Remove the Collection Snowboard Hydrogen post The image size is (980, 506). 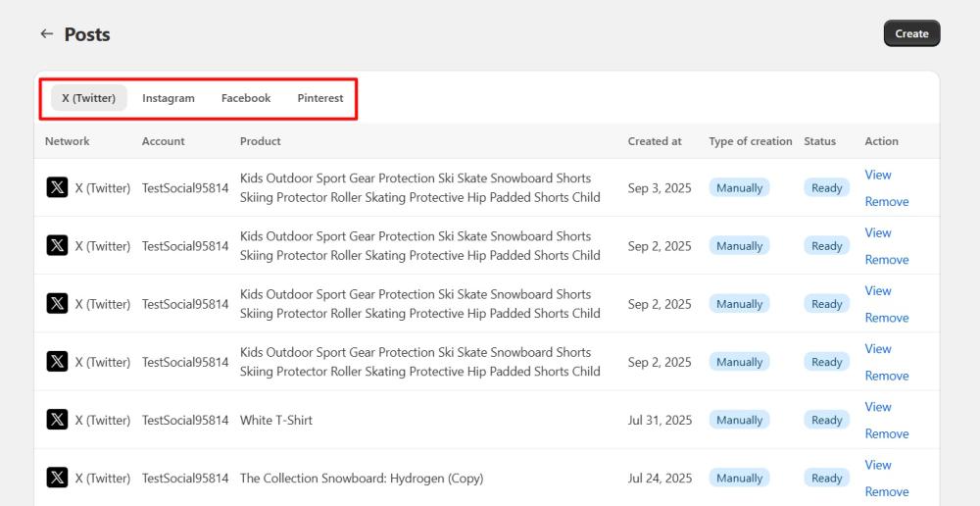pyautogui.click(x=886, y=491)
